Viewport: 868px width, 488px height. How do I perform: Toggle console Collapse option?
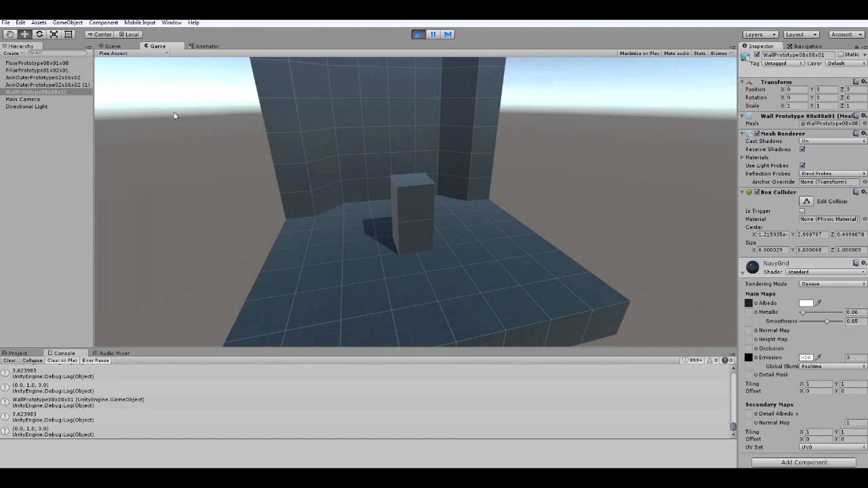32,361
